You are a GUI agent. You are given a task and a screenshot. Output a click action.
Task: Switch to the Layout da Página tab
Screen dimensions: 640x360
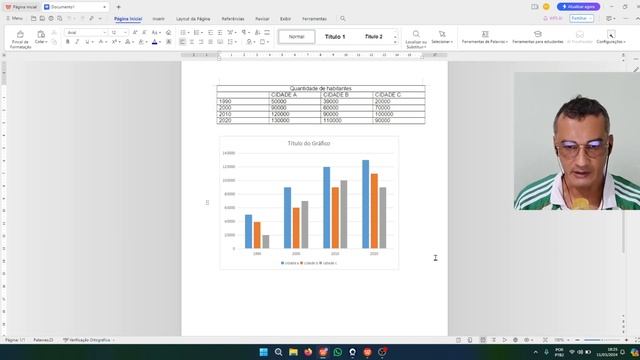click(x=193, y=19)
